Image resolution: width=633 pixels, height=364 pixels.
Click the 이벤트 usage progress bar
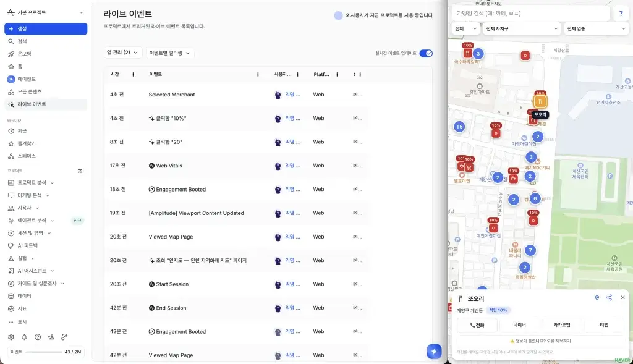[x=44, y=352]
